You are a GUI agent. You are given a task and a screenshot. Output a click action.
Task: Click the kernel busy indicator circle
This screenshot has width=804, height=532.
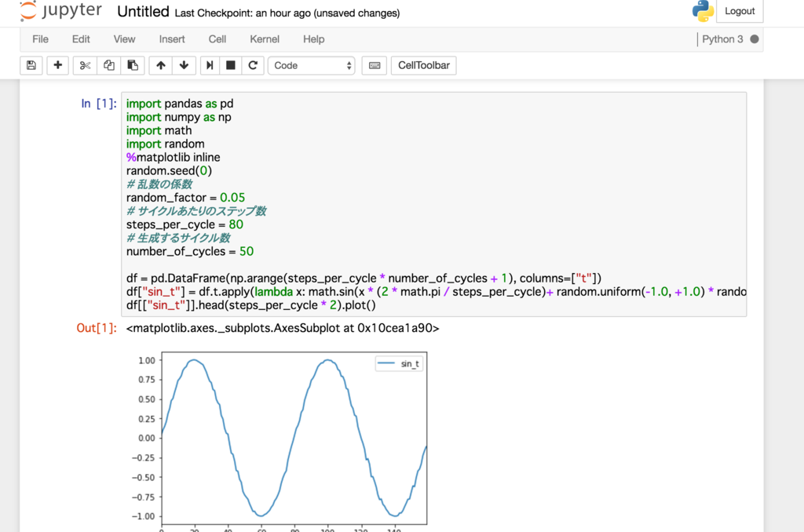pyautogui.click(x=755, y=39)
